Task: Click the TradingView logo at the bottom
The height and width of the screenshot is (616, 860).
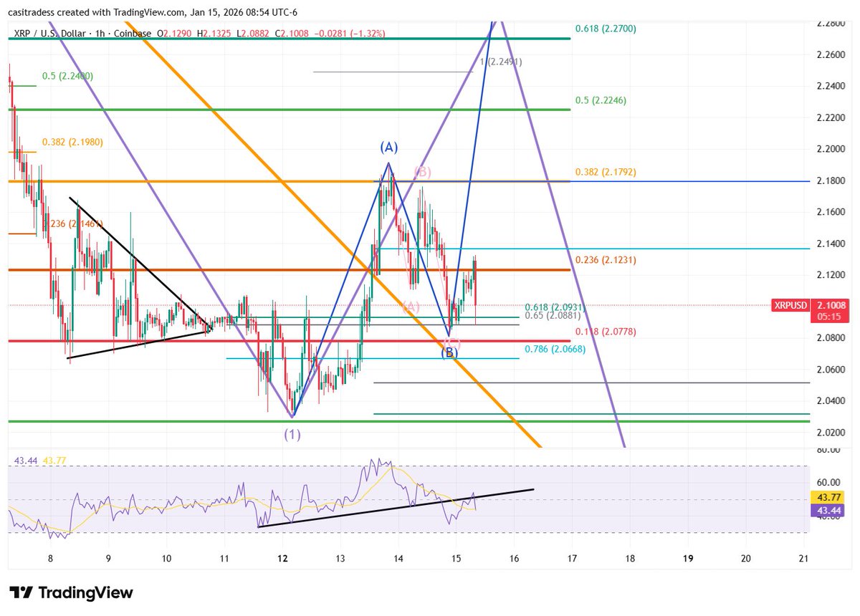Action: tap(71, 592)
